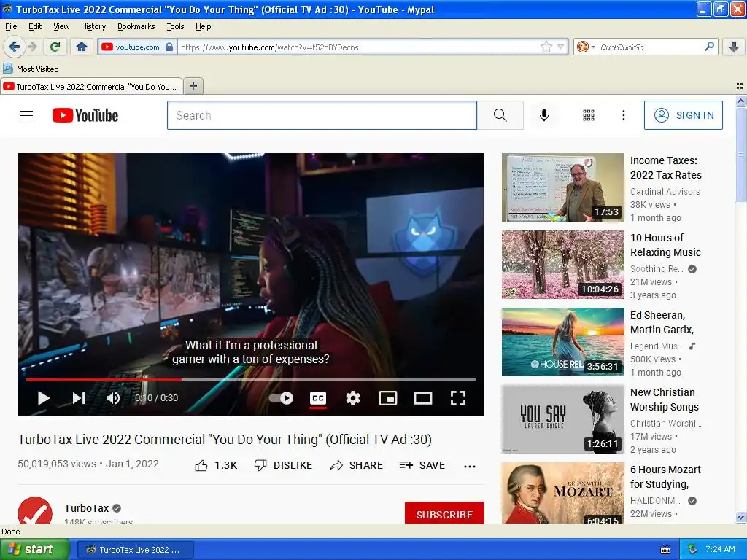747x560 pixels.
Task: Focus the YouTube Search input field
Action: pyautogui.click(x=322, y=115)
